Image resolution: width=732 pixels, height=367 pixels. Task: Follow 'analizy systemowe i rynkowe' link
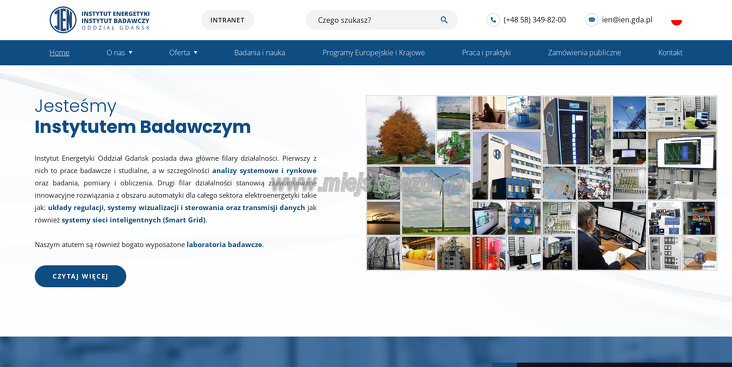click(264, 171)
